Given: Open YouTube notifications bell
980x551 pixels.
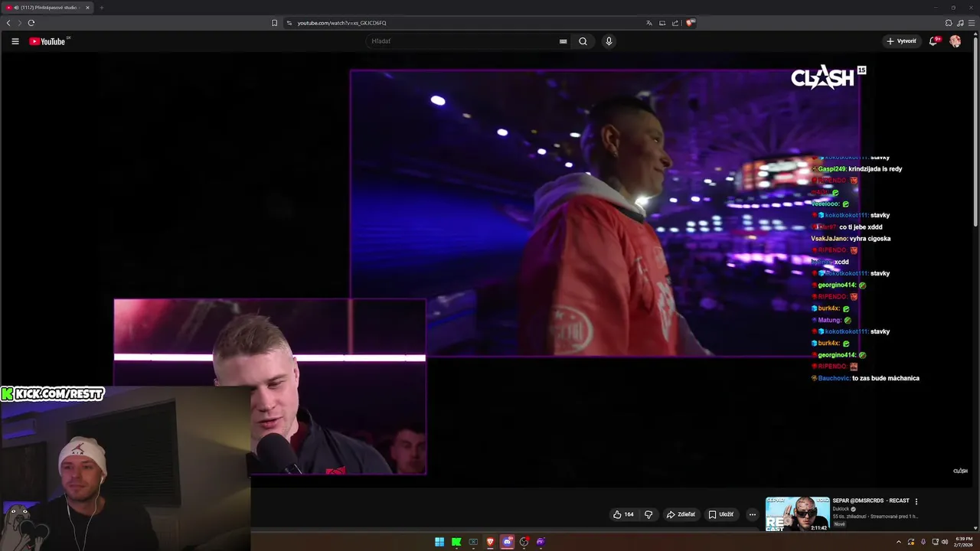Looking at the screenshot, I should (933, 41).
